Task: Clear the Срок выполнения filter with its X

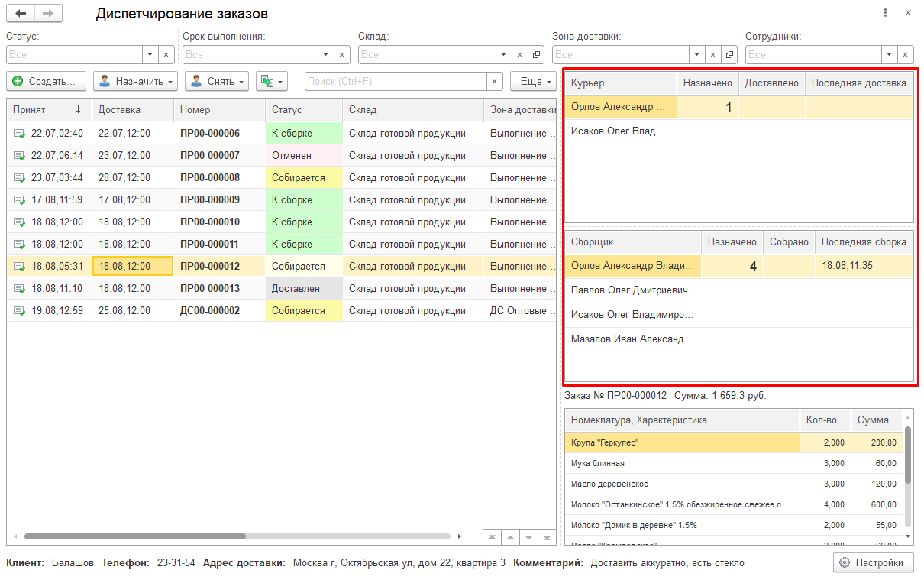Action: (342, 55)
